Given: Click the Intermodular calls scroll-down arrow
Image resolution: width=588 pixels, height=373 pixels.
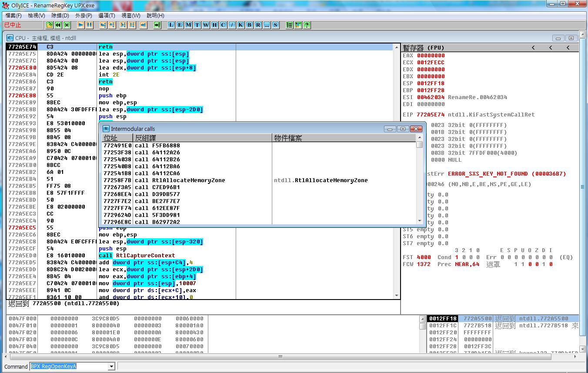Looking at the screenshot, I should pos(419,221).
